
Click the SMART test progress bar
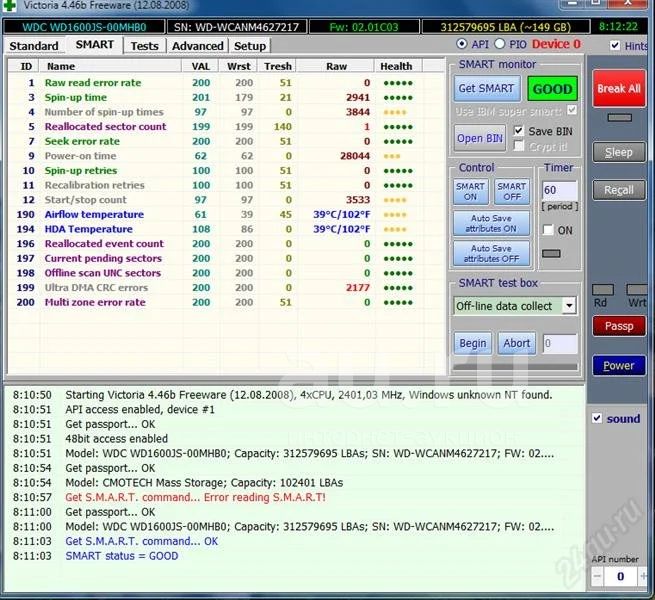[x=515, y=367]
